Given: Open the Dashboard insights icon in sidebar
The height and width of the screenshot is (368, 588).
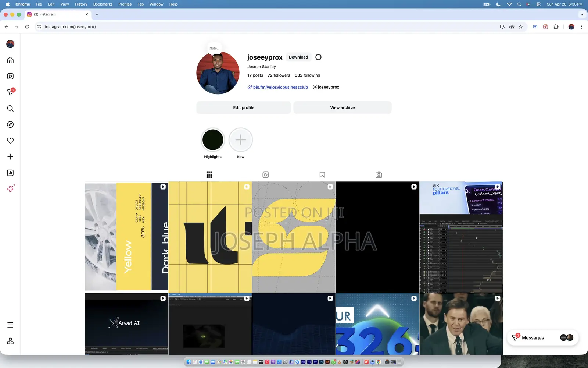Looking at the screenshot, I should point(10,173).
